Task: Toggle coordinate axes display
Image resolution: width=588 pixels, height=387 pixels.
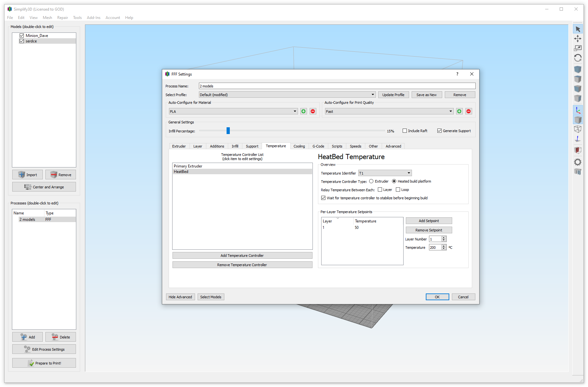Action: [578, 110]
